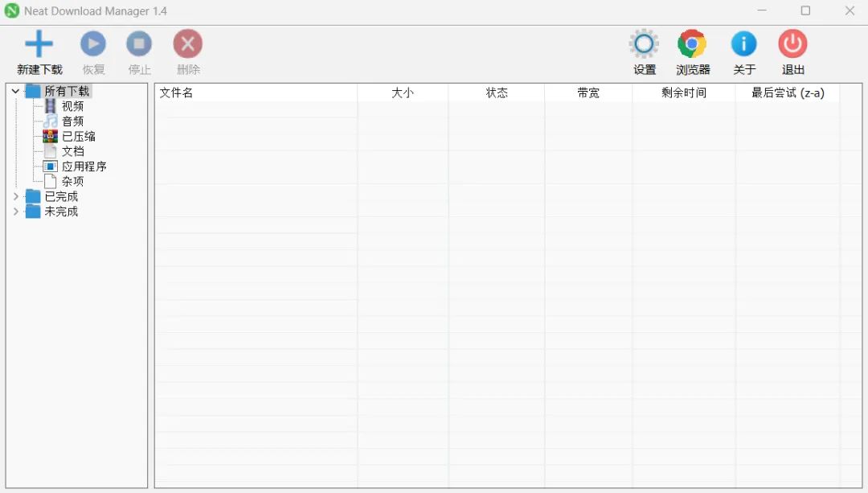
Task: Expand the Completed (已完成) folder arrow
Action: pos(15,196)
